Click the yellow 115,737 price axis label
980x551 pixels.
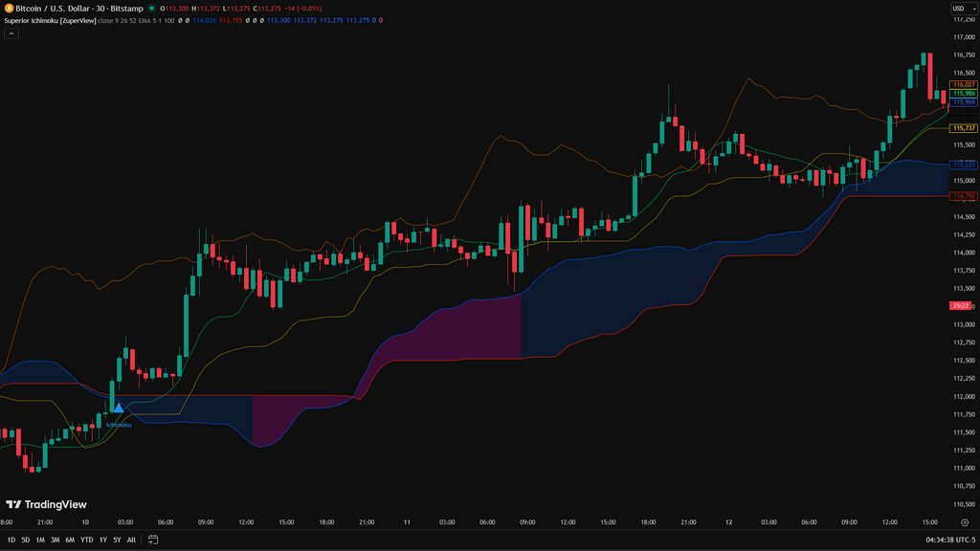(963, 128)
